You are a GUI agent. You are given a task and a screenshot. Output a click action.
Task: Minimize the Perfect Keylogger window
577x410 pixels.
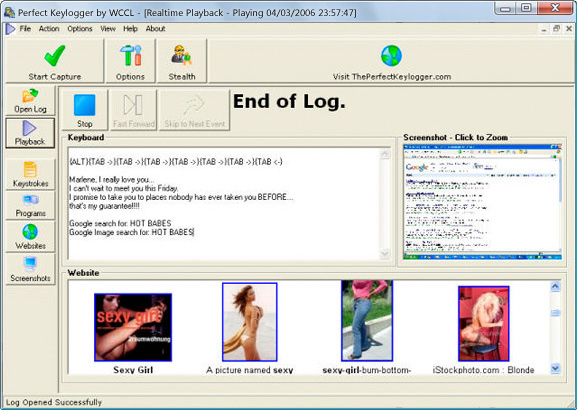click(505, 8)
